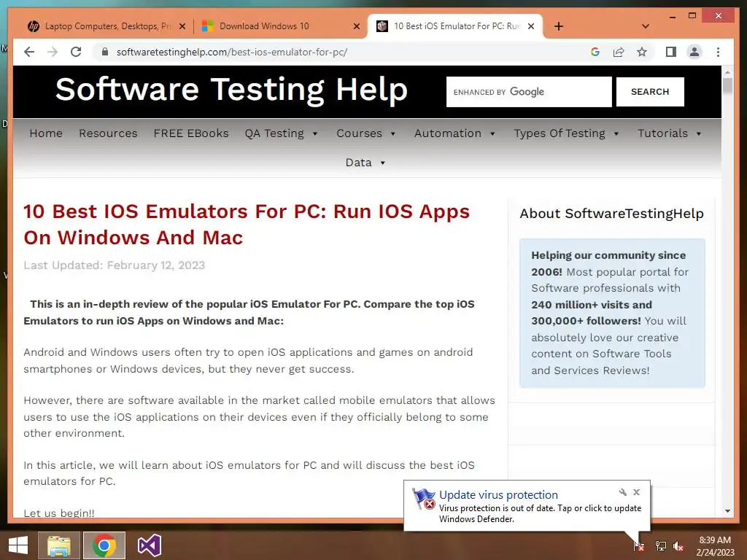The height and width of the screenshot is (560, 747).
Task: Bookmark this page with the star icon
Action: tap(642, 52)
